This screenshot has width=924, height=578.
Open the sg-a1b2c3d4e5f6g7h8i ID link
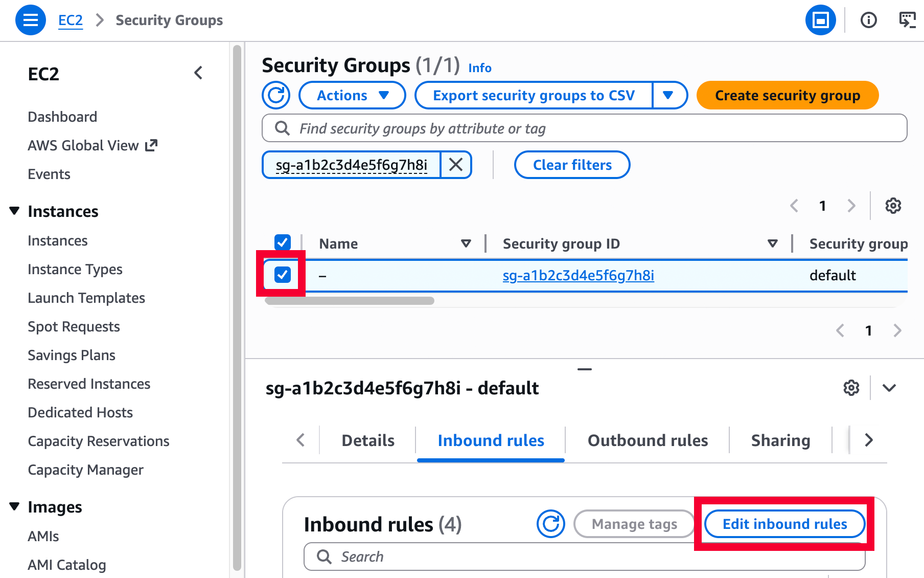coord(578,276)
